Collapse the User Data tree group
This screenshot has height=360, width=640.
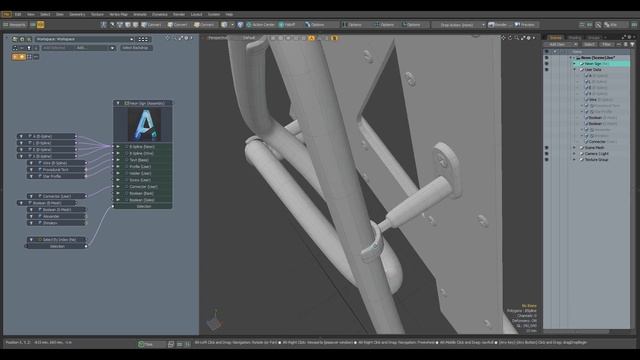click(x=574, y=70)
